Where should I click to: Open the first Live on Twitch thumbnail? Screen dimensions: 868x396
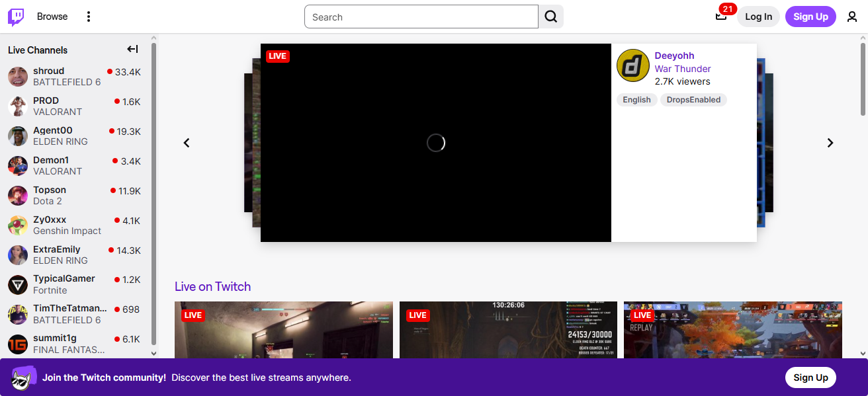[x=284, y=330]
